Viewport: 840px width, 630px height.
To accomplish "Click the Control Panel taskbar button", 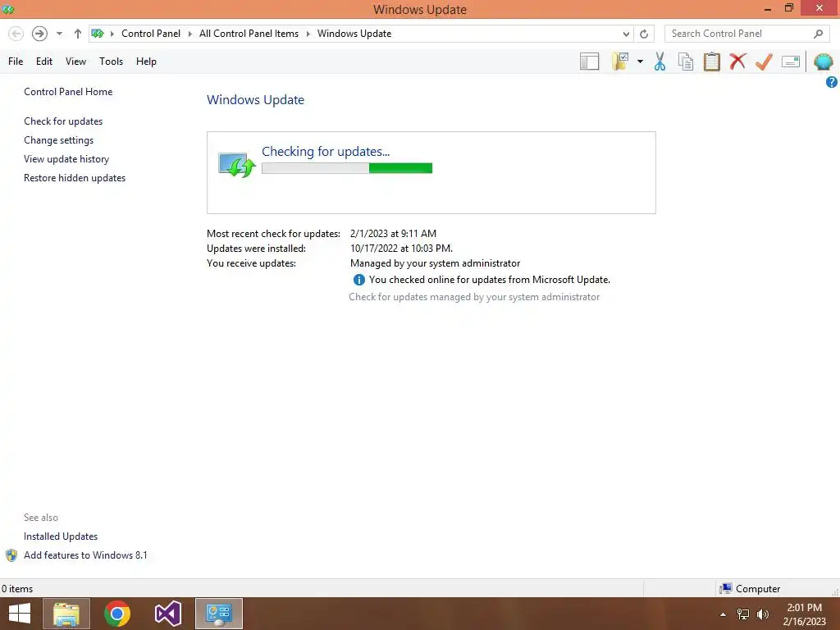I will pyautogui.click(x=219, y=614).
